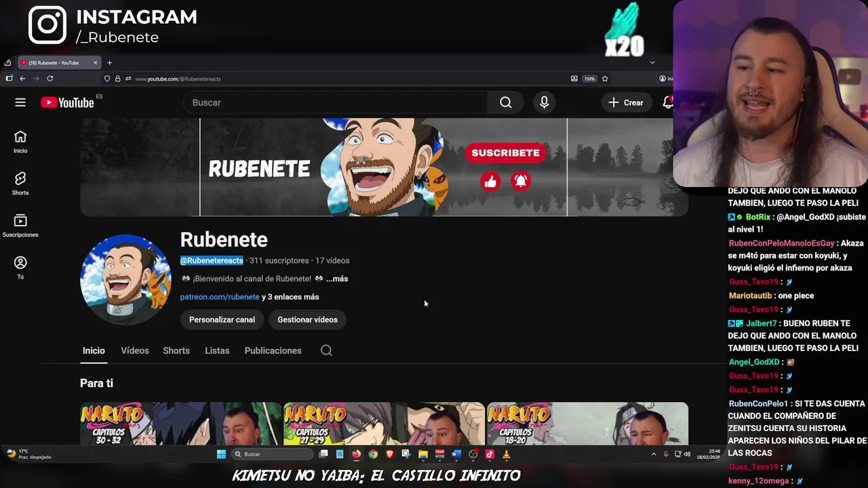
Task: Click the address bar padlock icon
Action: point(117,79)
